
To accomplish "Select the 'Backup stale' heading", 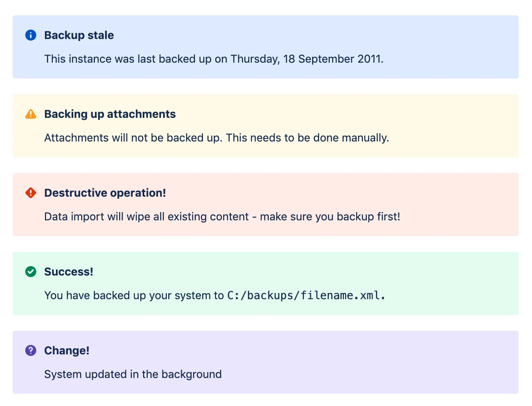I will pyautogui.click(x=79, y=35).
